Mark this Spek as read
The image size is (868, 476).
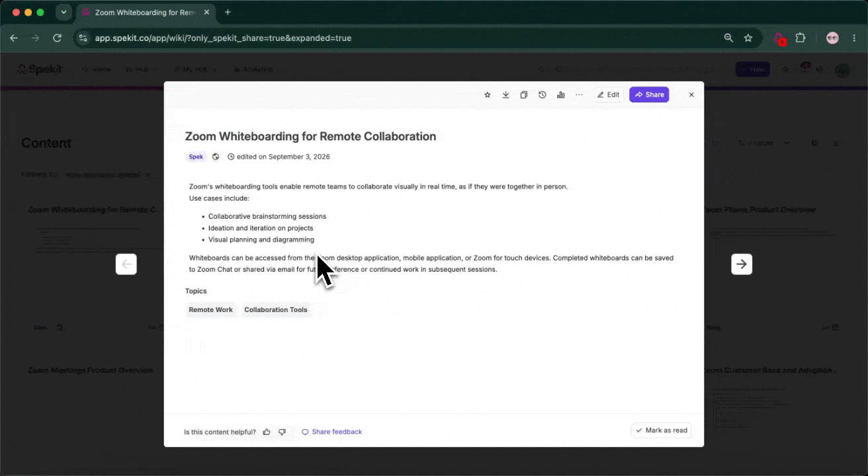pos(662,430)
